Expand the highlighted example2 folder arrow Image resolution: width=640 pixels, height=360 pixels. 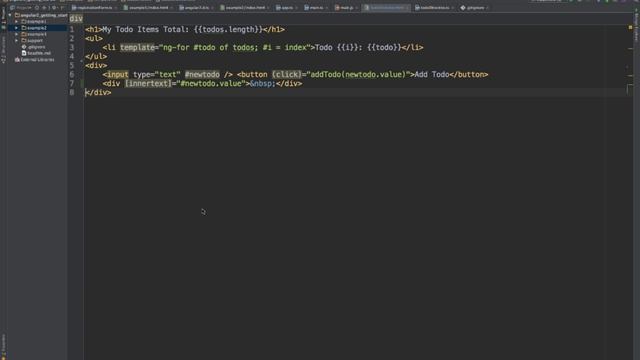pyautogui.click(x=17, y=28)
